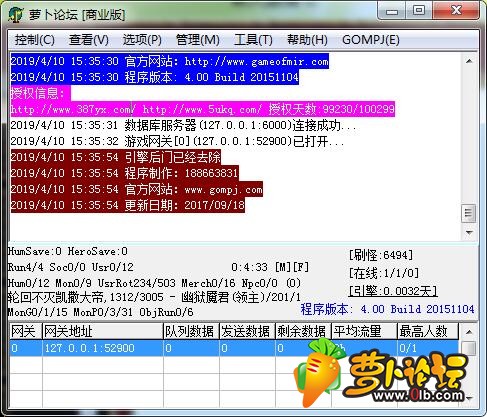Screen dimensions: 487x417
Task: Click the [在线:1/1/0] label
Action: (384, 273)
